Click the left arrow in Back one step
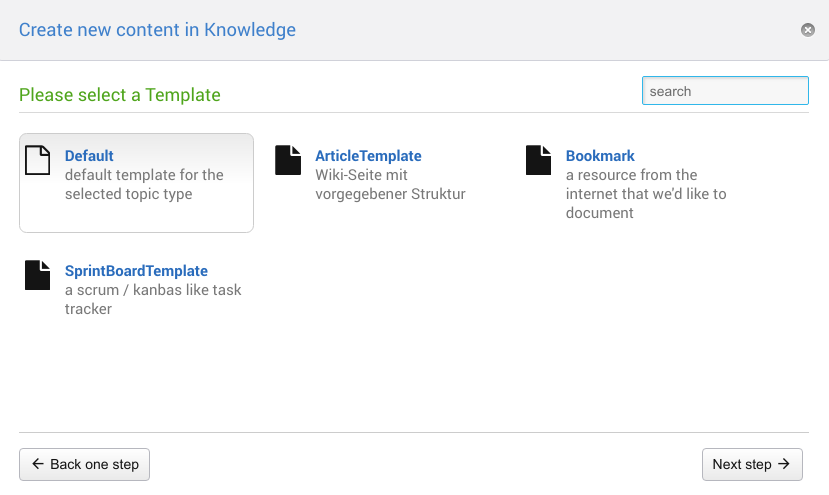The height and width of the screenshot is (495, 829). click(x=38, y=464)
